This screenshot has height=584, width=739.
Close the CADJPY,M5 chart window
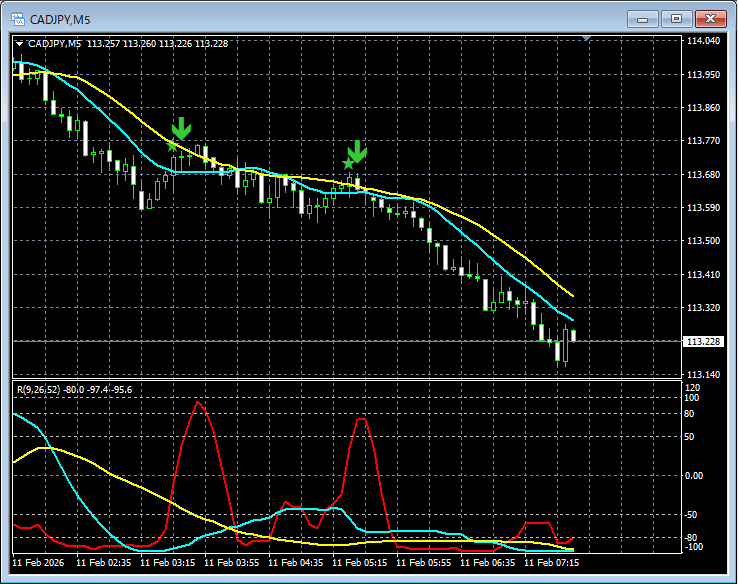(x=711, y=17)
